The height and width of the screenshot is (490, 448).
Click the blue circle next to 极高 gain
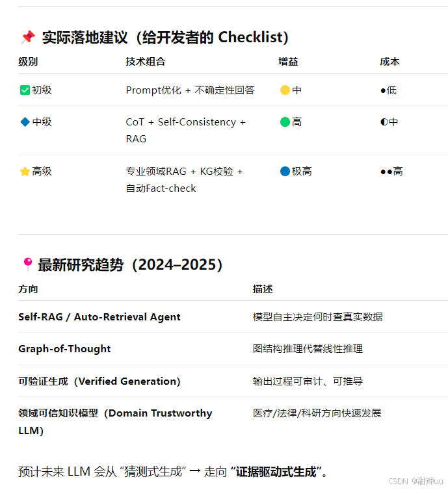pyautogui.click(x=285, y=172)
